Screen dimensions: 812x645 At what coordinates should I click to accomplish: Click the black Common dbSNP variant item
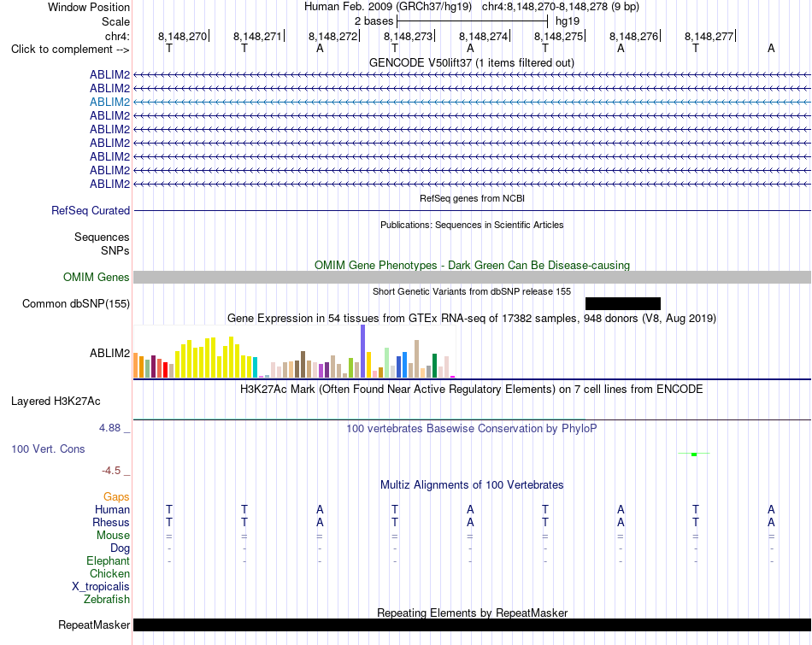(623, 303)
